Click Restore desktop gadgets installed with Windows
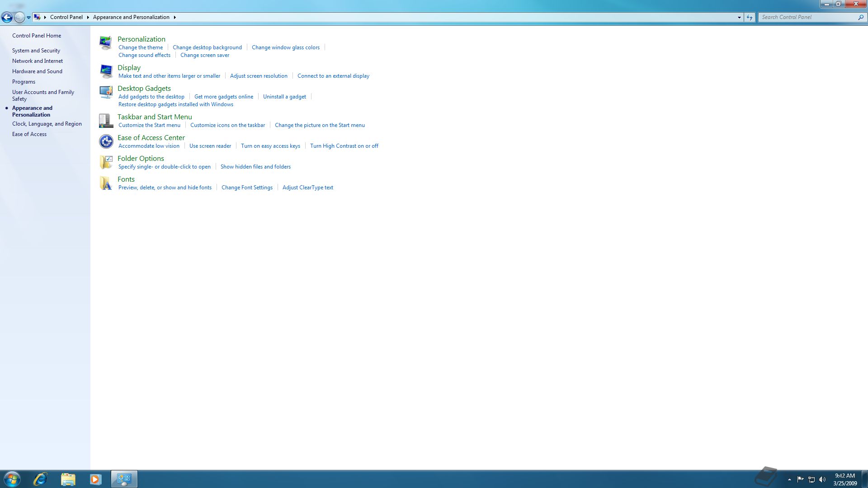Screen dimensions: 868x488 pyautogui.click(x=176, y=104)
